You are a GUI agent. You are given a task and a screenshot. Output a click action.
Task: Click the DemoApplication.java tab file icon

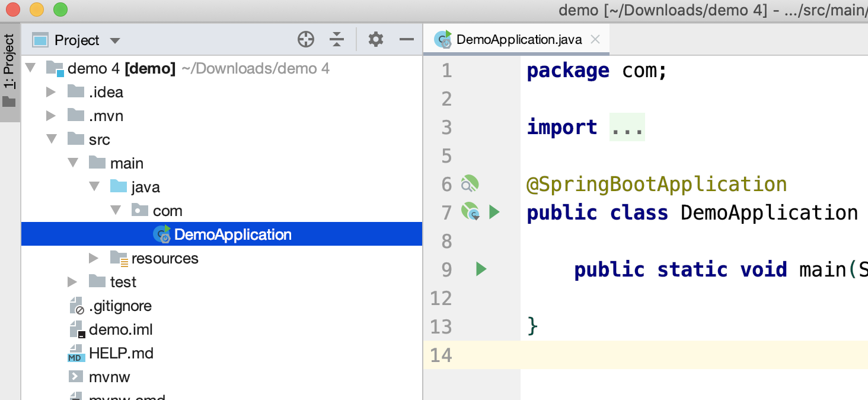click(443, 40)
